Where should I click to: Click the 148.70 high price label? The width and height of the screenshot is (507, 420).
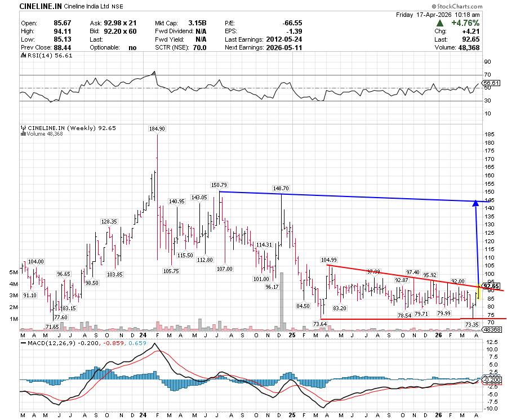click(x=281, y=189)
